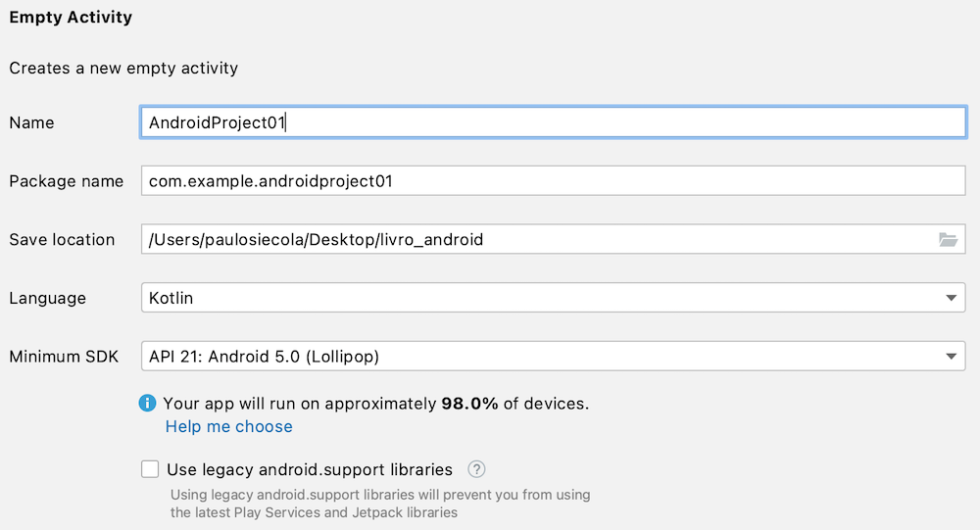This screenshot has height=530, width=980.
Task: Click the Package name label
Action: point(66,181)
